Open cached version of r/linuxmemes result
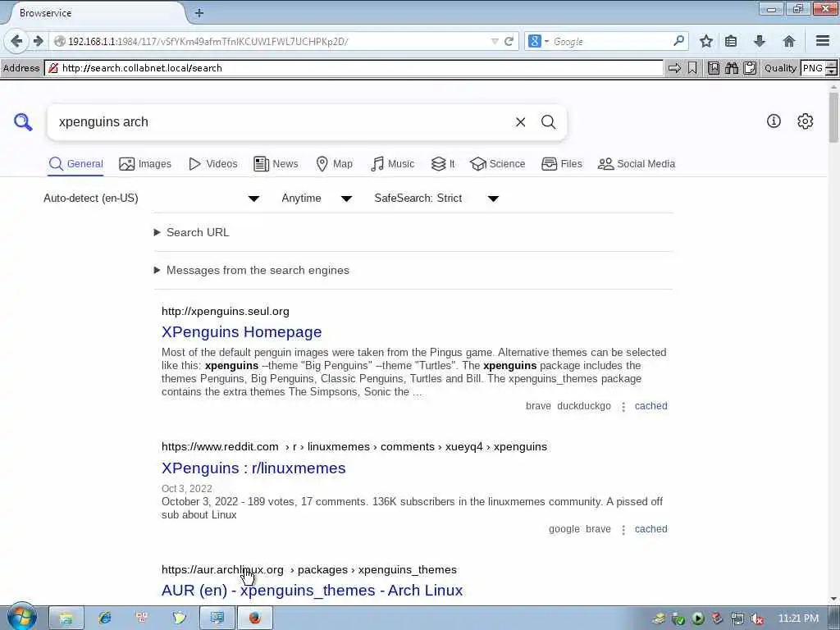Image resolution: width=840 pixels, height=630 pixels. pos(651,529)
